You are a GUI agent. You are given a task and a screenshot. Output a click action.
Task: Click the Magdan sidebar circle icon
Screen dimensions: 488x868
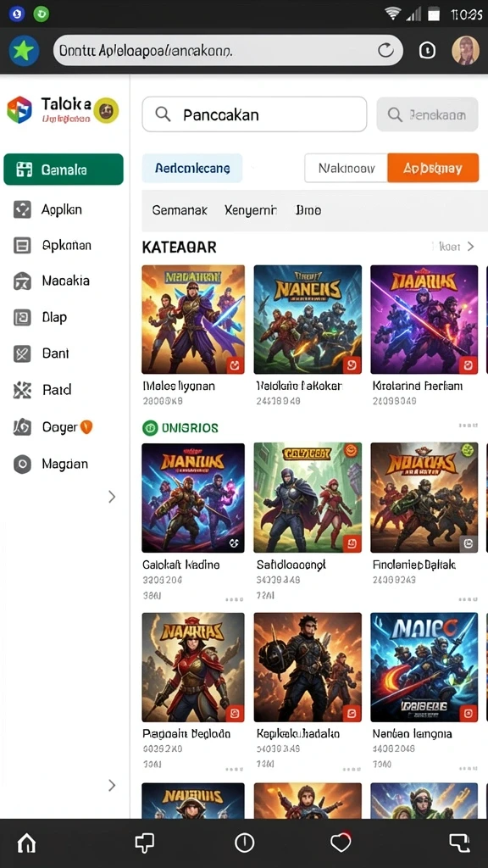pyautogui.click(x=22, y=464)
